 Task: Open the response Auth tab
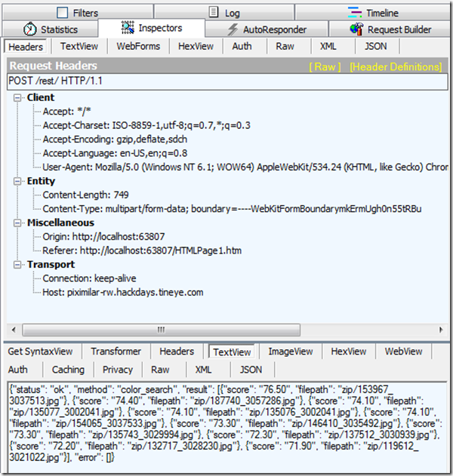18,370
